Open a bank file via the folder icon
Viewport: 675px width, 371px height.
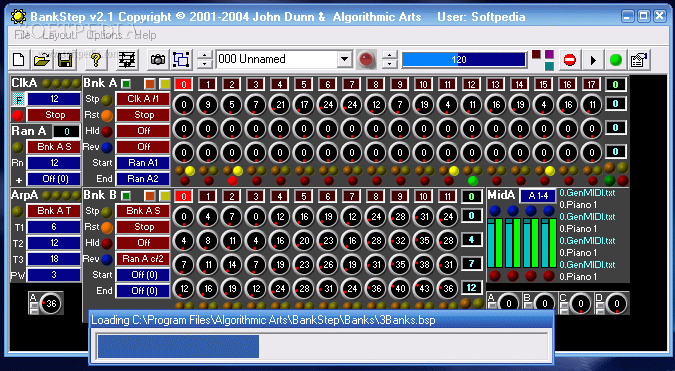[x=42, y=60]
